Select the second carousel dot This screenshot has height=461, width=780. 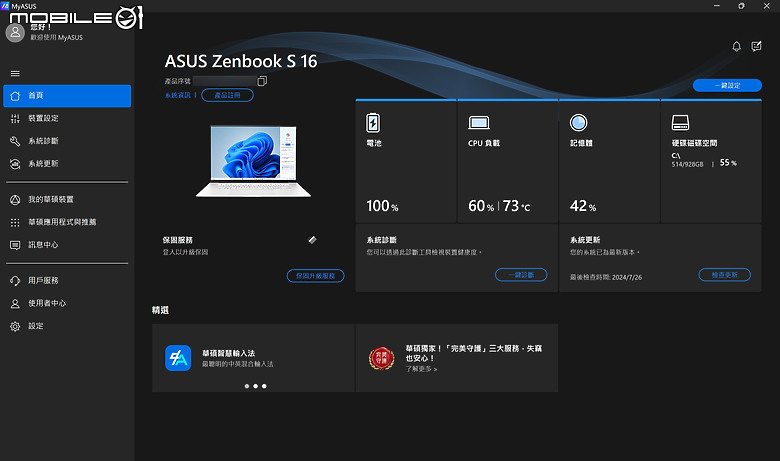click(256, 386)
